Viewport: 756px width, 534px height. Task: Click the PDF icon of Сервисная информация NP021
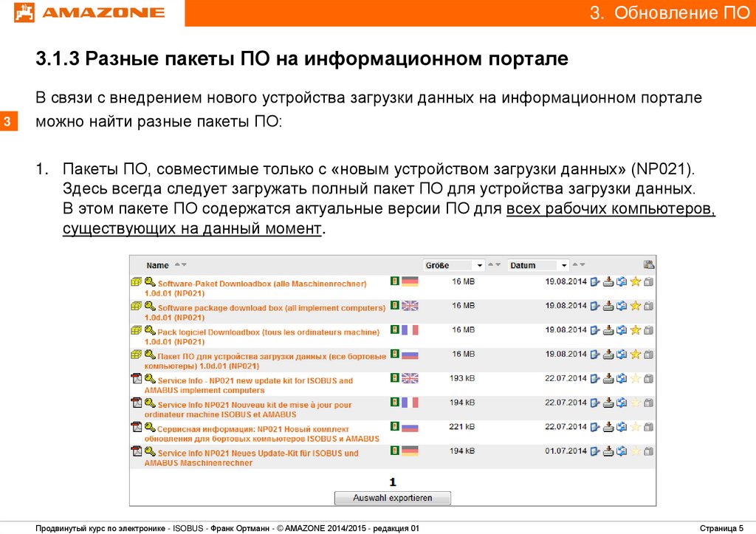(x=137, y=427)
